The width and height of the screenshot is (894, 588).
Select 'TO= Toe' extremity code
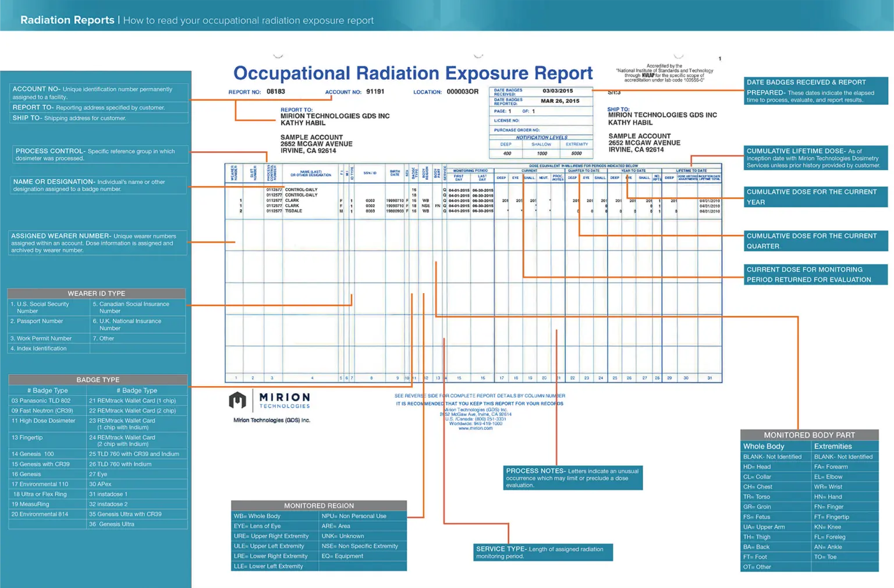pyautogui.click(x=845, y=557)
